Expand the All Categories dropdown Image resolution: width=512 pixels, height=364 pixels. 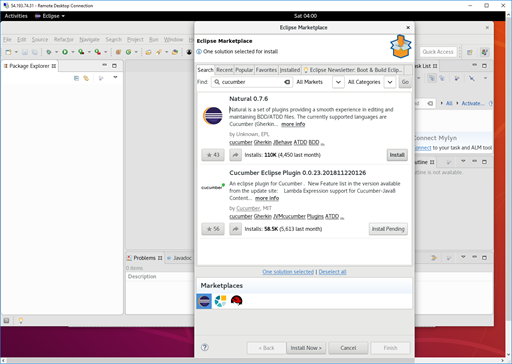(390, 82)
